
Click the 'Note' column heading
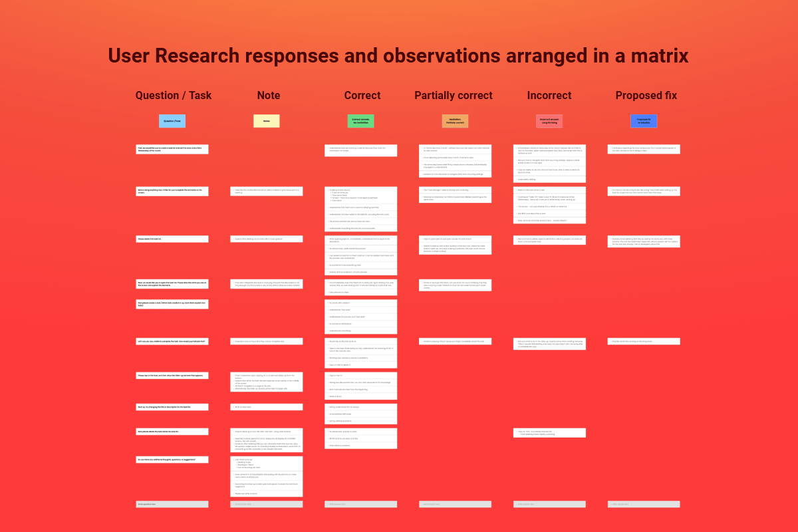(269, 95)
